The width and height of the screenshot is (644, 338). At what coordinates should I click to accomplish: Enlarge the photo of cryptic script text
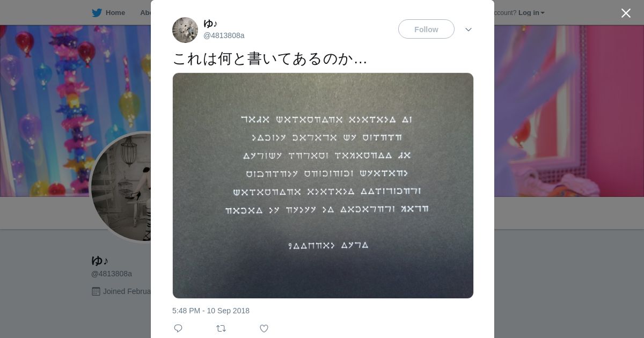(323, 186)
